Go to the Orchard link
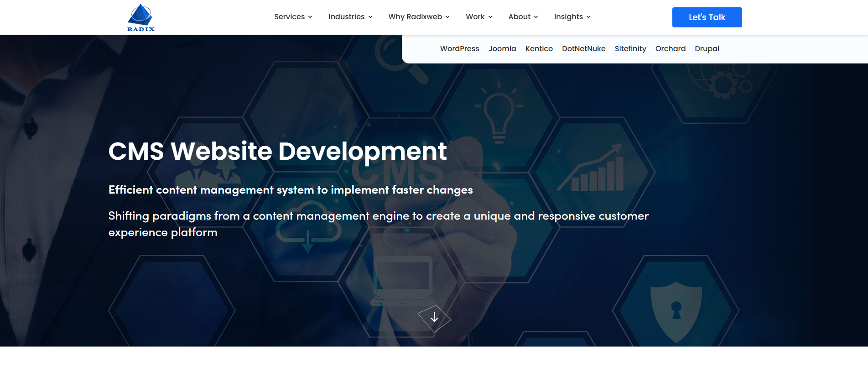Image resolution: width=868 pixels, height=368 pixels. pos(670,48)
